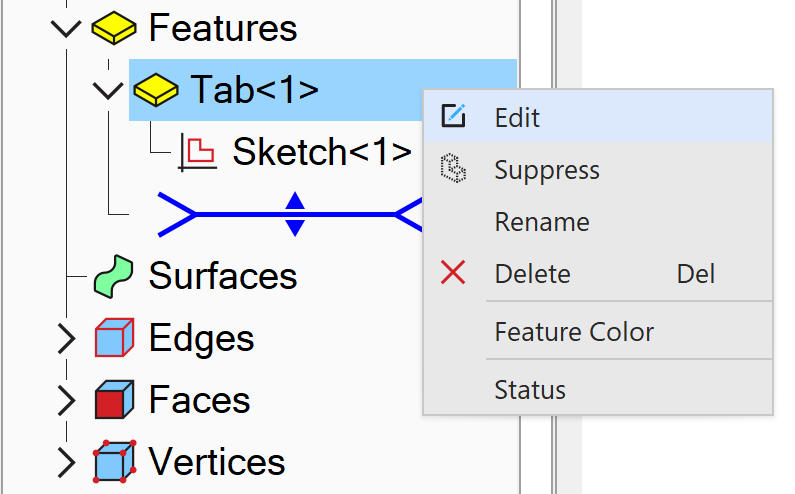This screenshot has height=494, width=795.
Task: Click the red Sketch<1> icon
Action: click(x=197, y=152)
